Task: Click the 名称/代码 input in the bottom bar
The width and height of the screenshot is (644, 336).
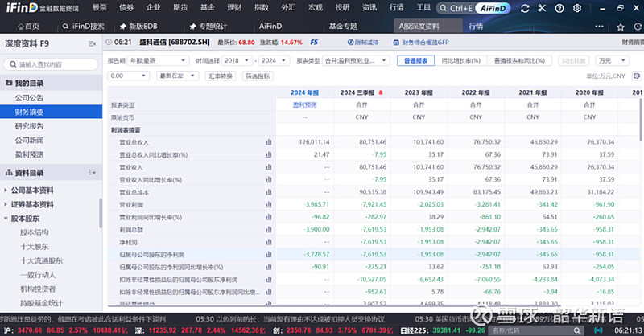Action: click(532, 330)
